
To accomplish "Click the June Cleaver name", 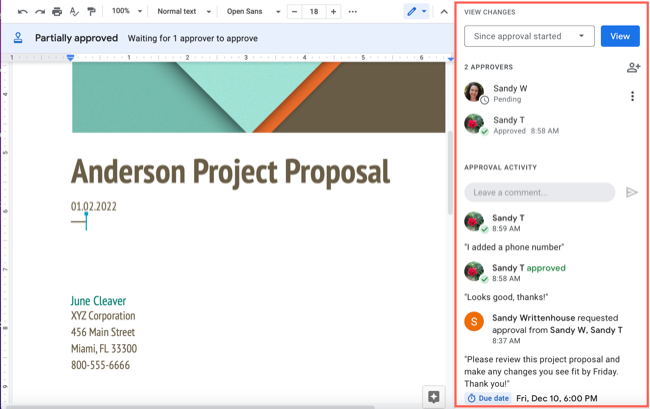I will coord(98,300).
